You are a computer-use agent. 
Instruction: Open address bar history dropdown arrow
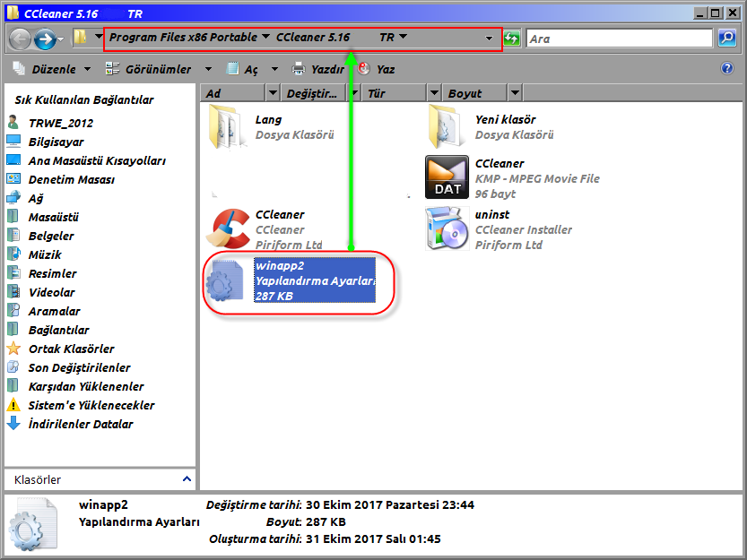click(x=490, y=39)
